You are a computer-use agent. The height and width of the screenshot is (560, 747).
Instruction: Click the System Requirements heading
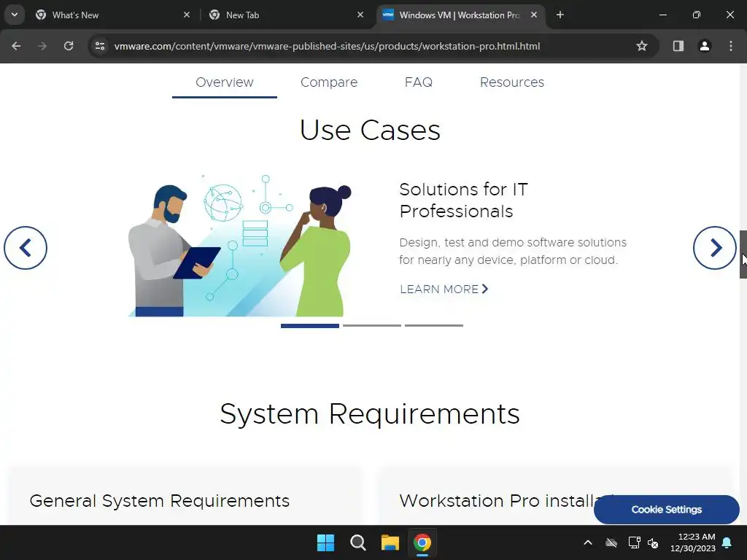(x=370, y=413)
